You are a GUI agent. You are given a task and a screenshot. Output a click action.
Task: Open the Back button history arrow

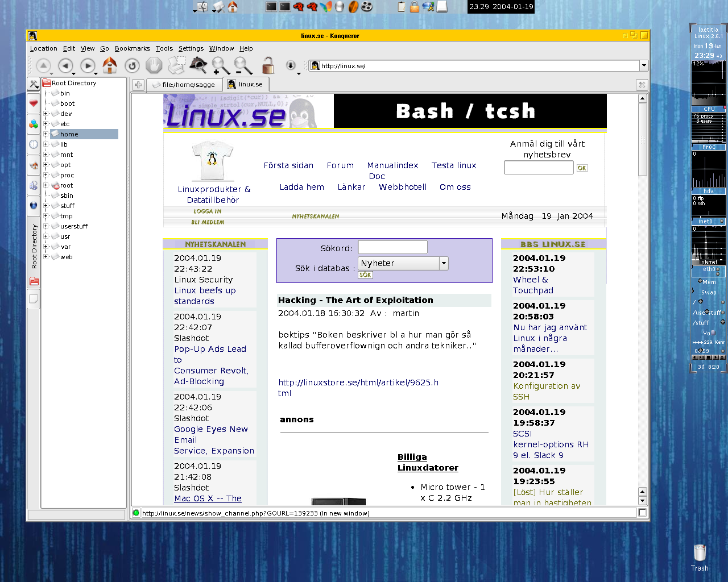[73, 74]
